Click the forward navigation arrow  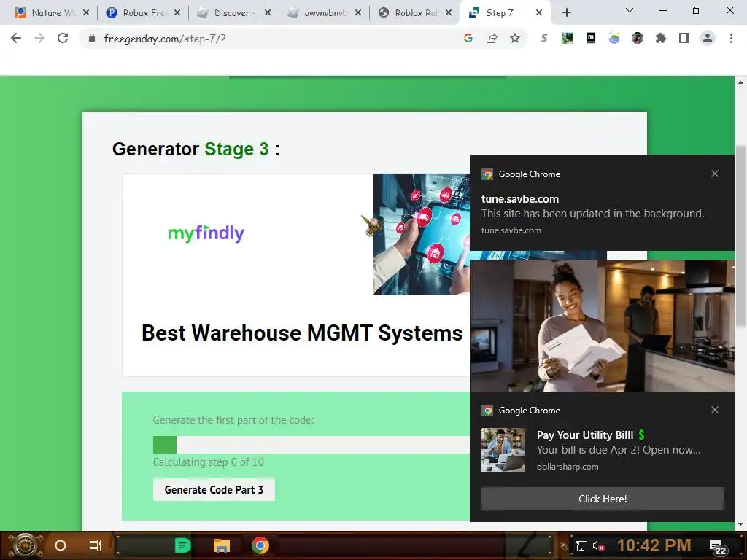coord(39,38)
